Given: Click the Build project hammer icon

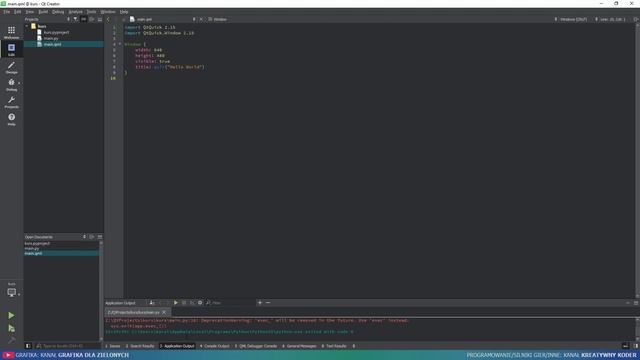Looking at the screenshot, I should click(11, 340).
